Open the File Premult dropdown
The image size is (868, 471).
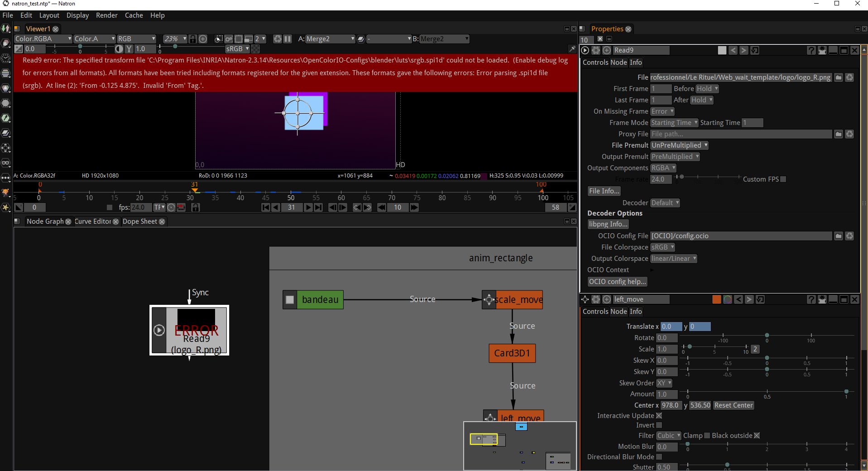pyautogui.click(x=679, y=145)
